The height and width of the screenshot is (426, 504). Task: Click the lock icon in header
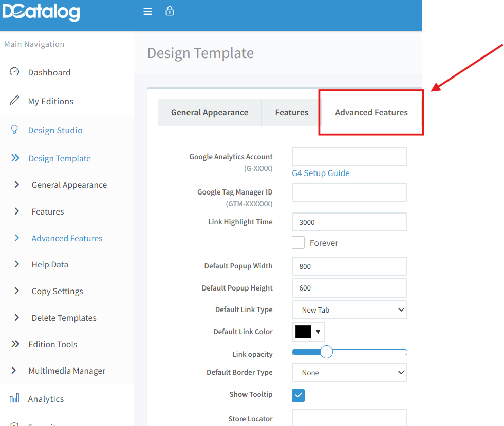click(170, 11)
